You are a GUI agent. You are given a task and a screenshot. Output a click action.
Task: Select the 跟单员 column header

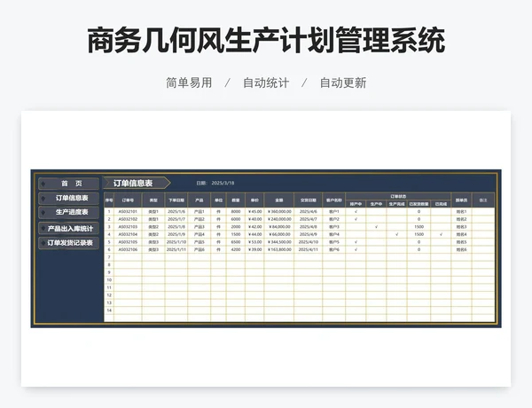click(x=461, y=200)
